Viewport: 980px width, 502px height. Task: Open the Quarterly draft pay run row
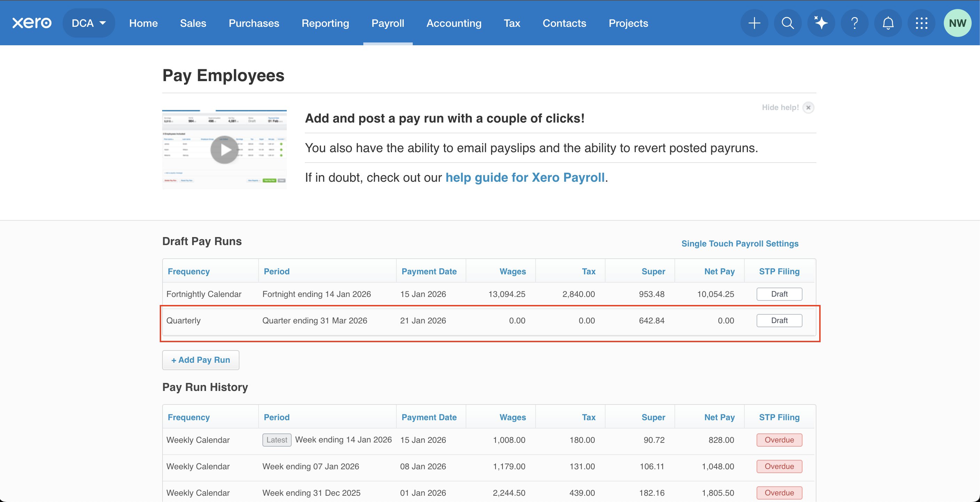pyautogui.click(x=314, y=321)
